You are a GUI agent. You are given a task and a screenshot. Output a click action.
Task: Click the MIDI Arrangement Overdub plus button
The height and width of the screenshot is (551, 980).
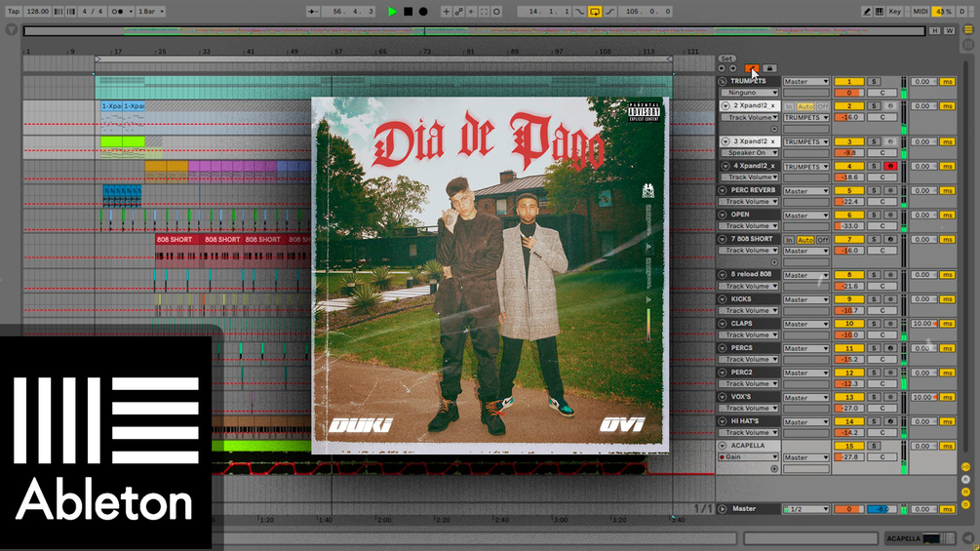[446, 12]
